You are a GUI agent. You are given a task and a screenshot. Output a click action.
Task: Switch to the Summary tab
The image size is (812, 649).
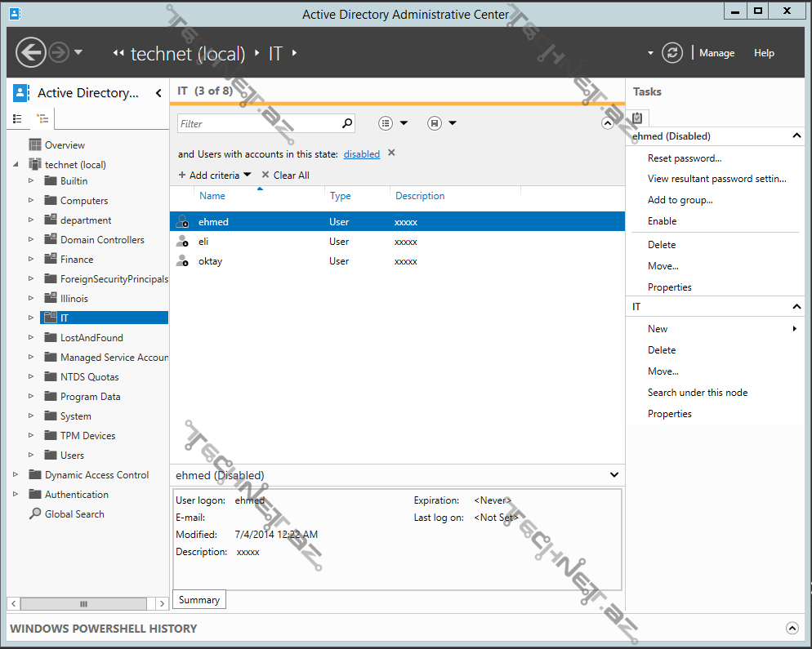tap(199, 599)
